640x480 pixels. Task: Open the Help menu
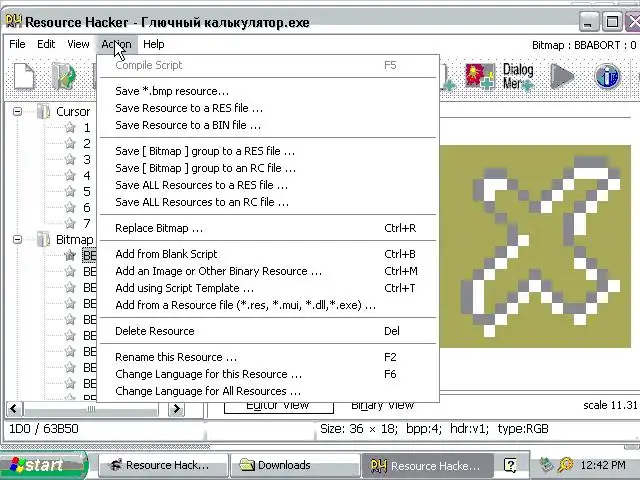click(153, 44)
